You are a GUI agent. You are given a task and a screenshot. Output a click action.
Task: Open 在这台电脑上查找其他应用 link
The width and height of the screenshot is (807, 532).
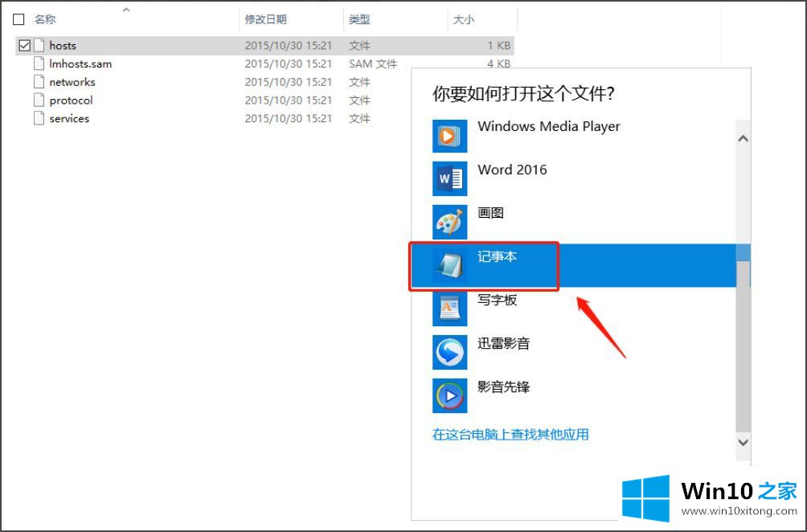(x=510, y=434)
